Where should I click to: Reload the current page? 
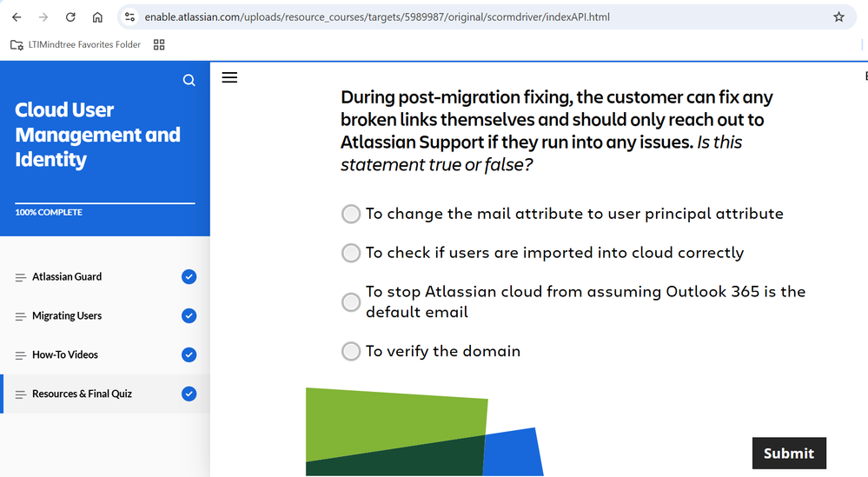[70, 17]
